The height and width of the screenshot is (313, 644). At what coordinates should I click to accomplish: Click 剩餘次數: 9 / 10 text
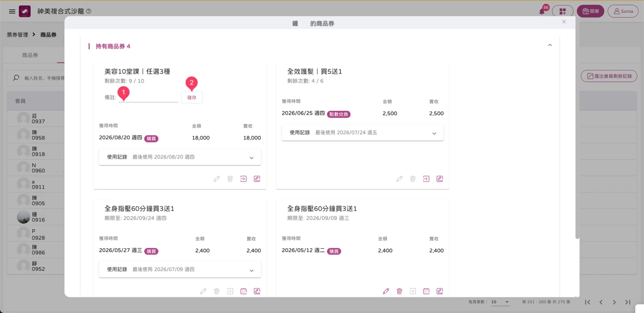(125, 81)
